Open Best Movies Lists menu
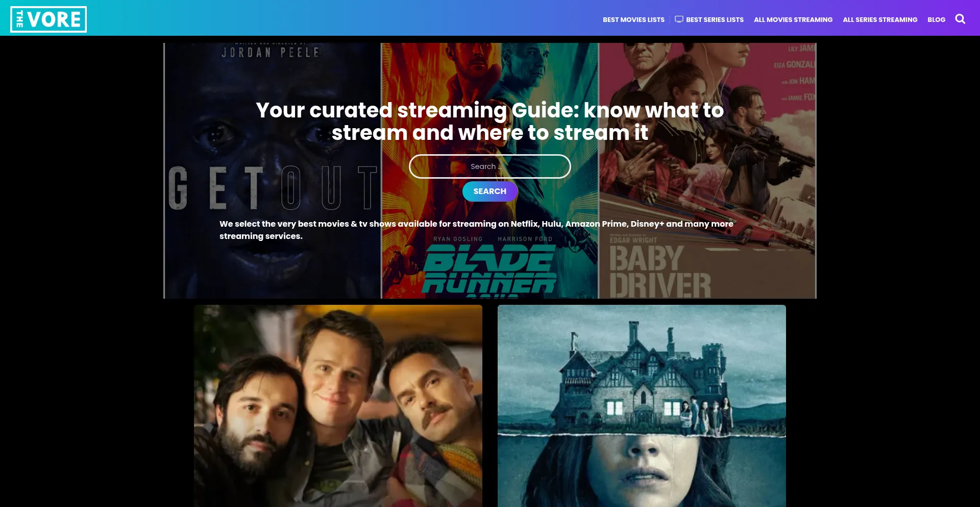This screenshot has width=980, height=507. pyautogui.click(x=633, y=20)
